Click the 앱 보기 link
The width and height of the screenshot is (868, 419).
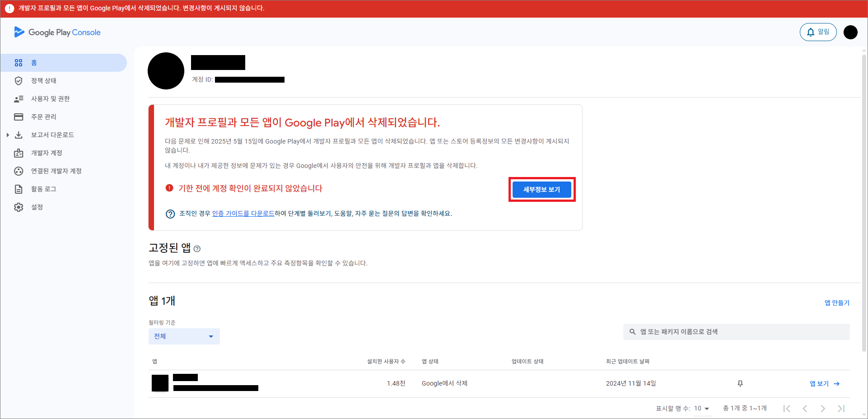(825, 384)
